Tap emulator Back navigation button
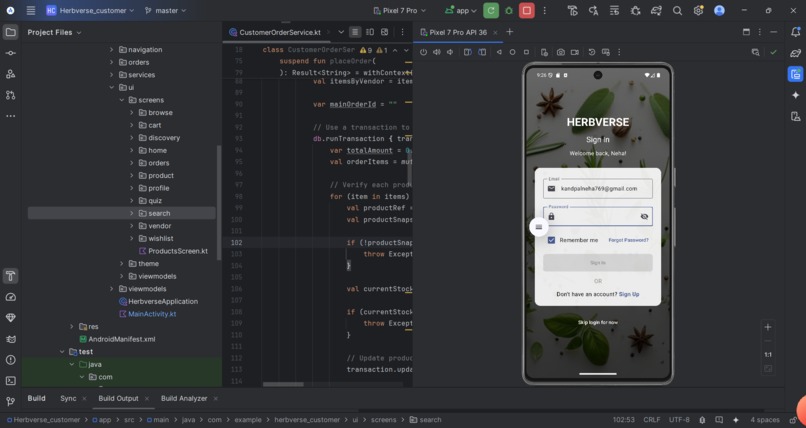 (x=499, y=52)
